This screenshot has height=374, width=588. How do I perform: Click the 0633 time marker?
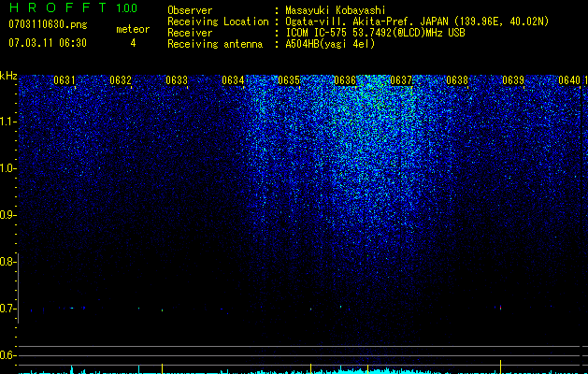click(177, 80)
